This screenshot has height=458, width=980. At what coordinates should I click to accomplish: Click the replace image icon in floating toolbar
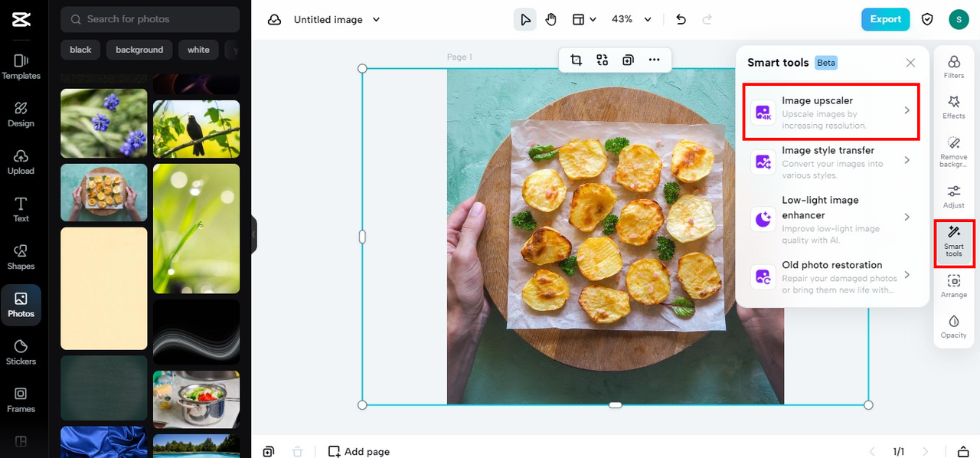point(603,60)
